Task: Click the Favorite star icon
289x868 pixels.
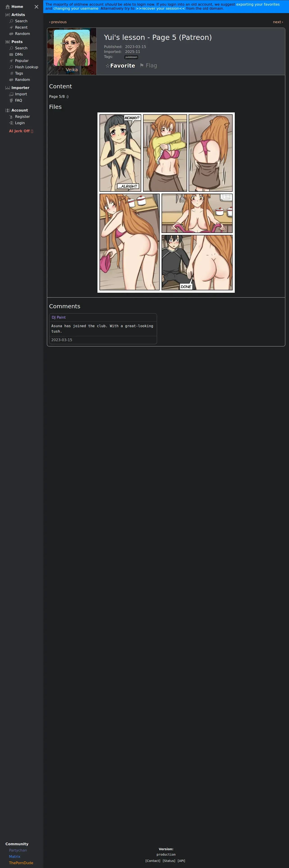Action: coord(108,66)
